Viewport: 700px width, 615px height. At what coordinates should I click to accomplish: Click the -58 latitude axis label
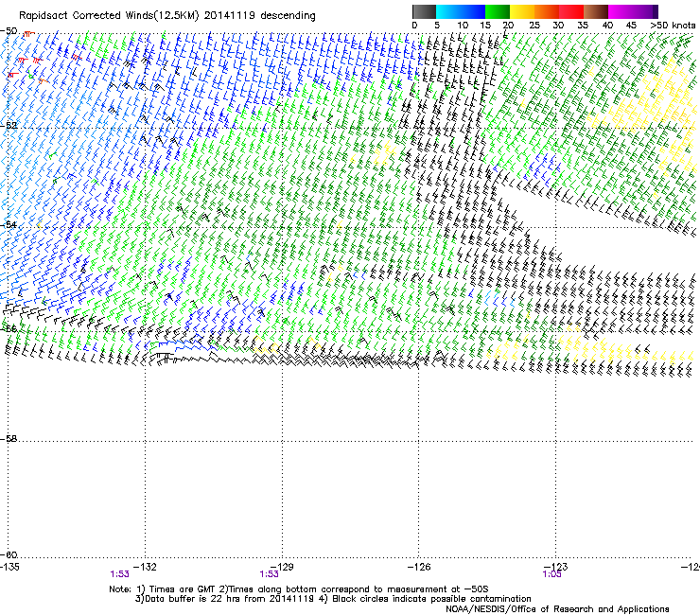coord(9,439)
